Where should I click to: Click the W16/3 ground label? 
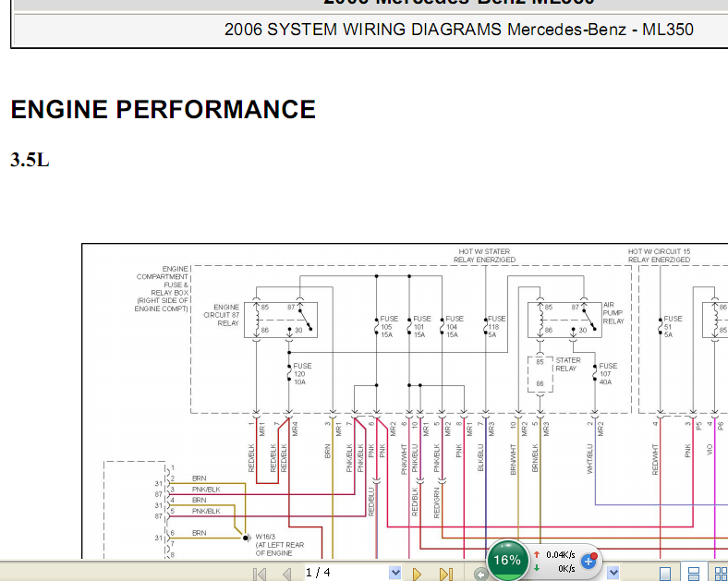coord(280,545)
